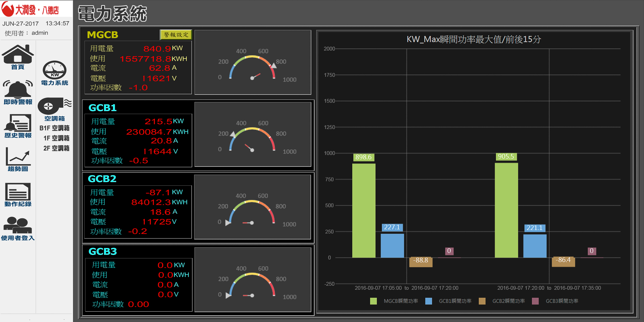644x322 pixels.
Task: Click the 905.5 green MGCB bar
Action: pyautogui.click(x=506, y=210)
